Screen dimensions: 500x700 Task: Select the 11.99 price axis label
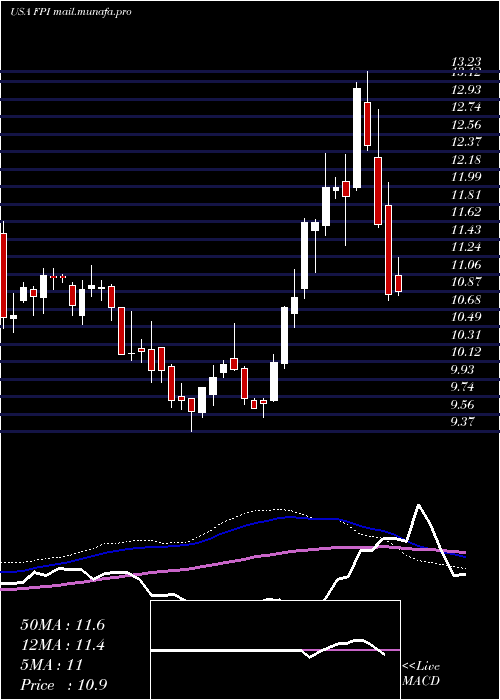click(467, 177)
